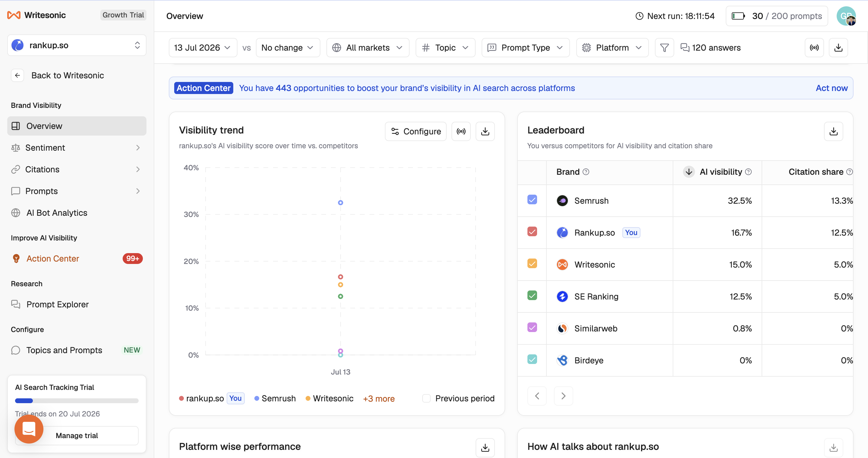Open Topics and Prompts in sidebar
868x458 pixels.
click(77, 350)
